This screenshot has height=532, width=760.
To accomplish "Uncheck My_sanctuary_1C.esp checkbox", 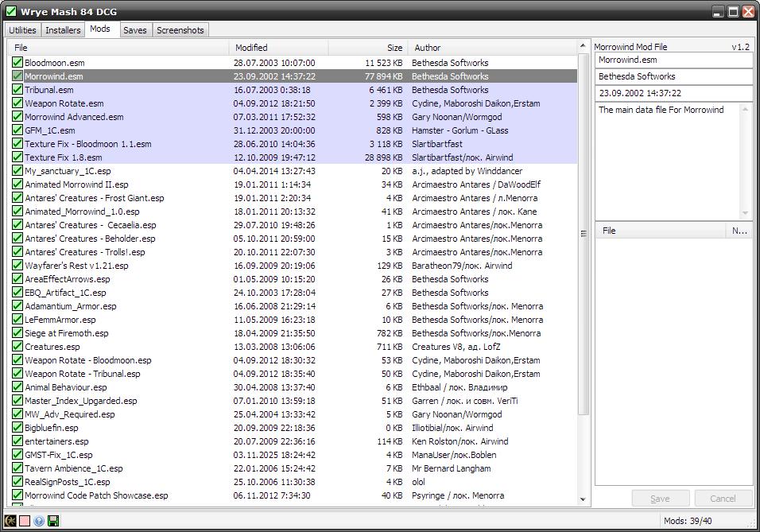I will click(17, 171).
